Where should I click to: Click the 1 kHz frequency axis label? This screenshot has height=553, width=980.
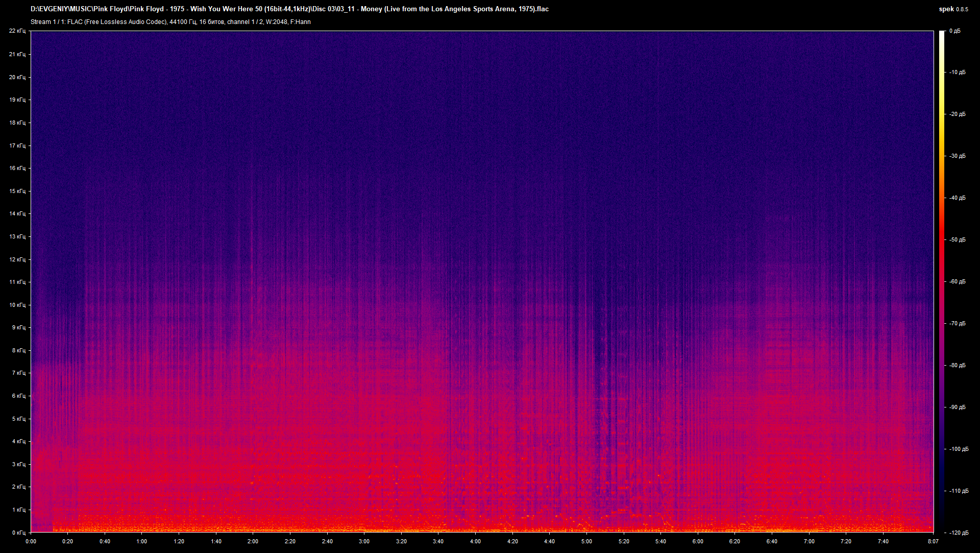point(18,510)
